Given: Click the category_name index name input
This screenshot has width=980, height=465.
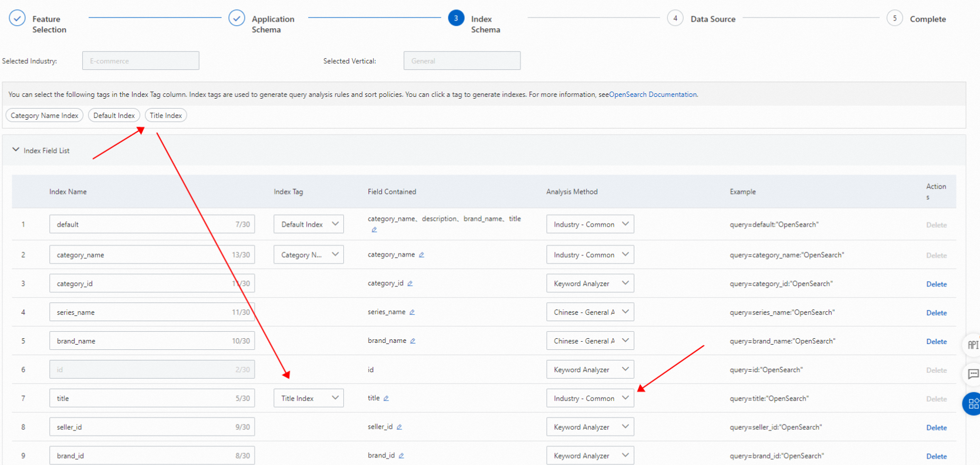Looking at the screenshot, I should click(x=152, y=255).
